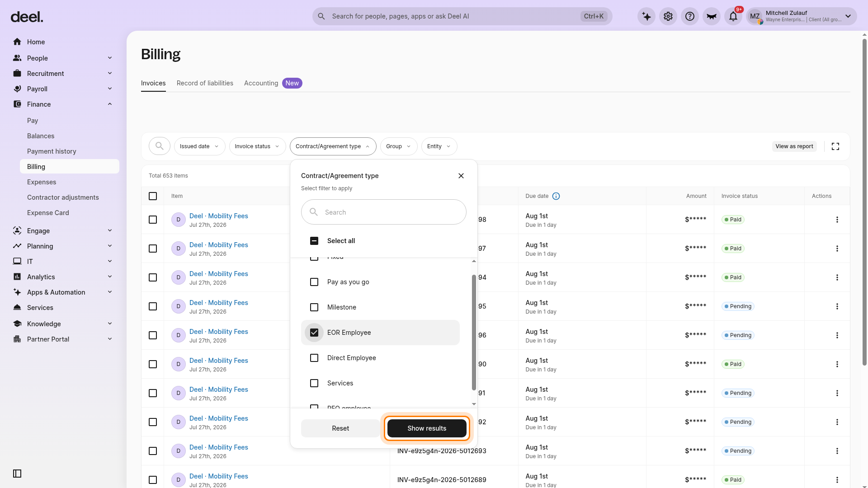The width and height of the screenshot is (868, 488).
Task: Click Due date info icon
Action: click(556, 196)
